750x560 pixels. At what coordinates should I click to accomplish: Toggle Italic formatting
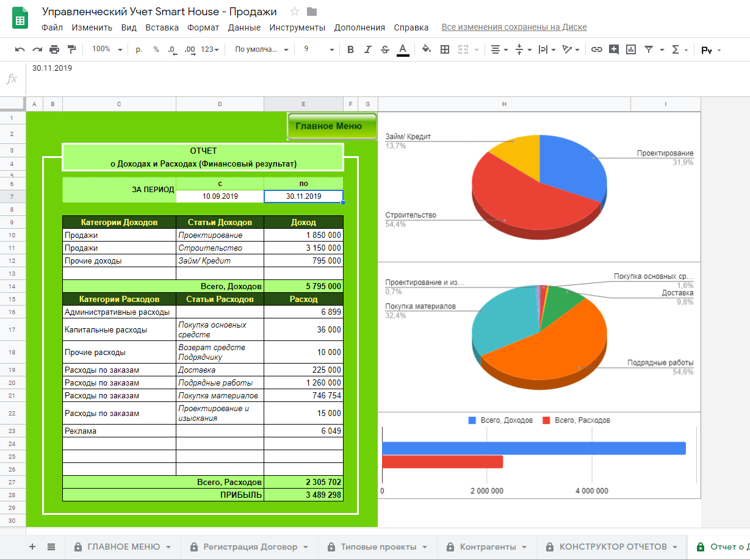tap(367, 49)
